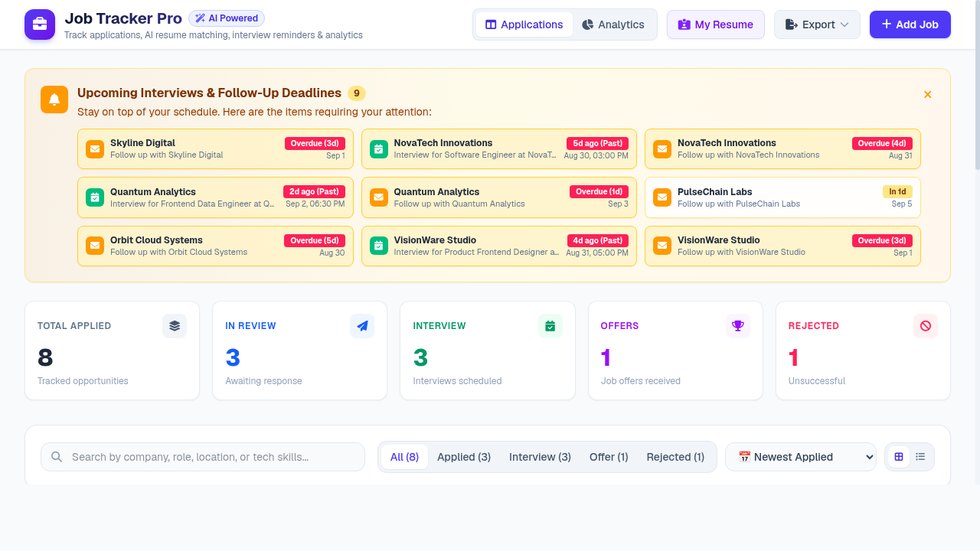Click the trophy icon on Offers card

tap(738, 326)
